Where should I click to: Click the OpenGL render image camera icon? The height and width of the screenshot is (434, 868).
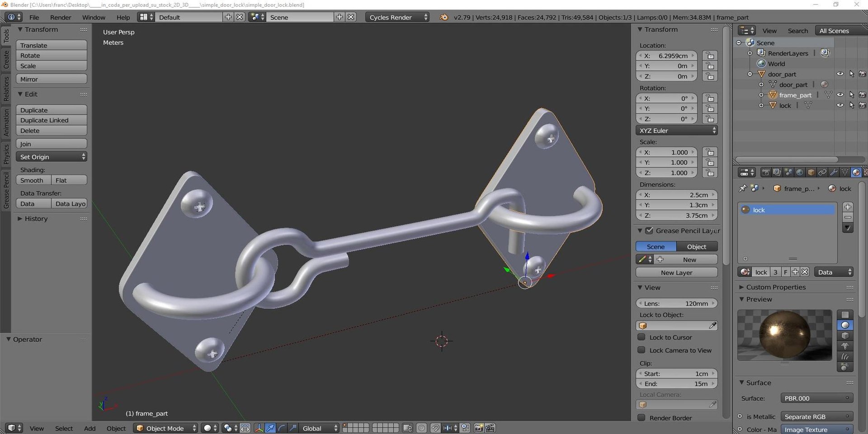pyautogui.click(x=479, y=428)
